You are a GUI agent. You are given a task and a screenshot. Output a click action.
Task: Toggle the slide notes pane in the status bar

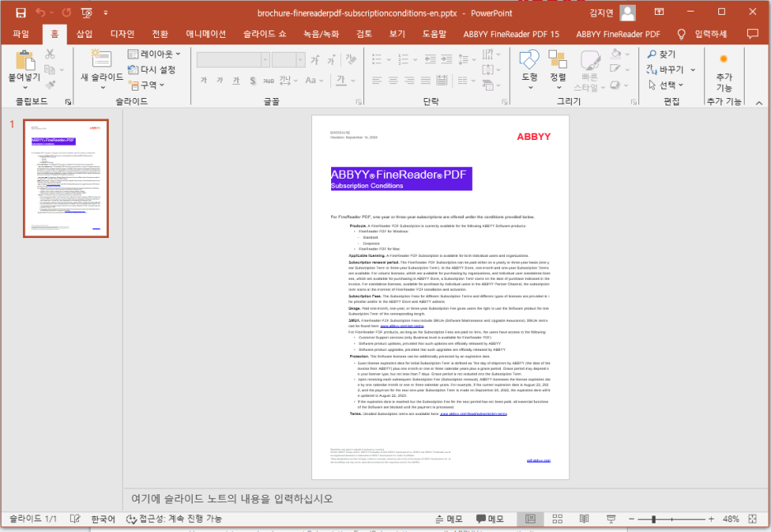(450, 519)
